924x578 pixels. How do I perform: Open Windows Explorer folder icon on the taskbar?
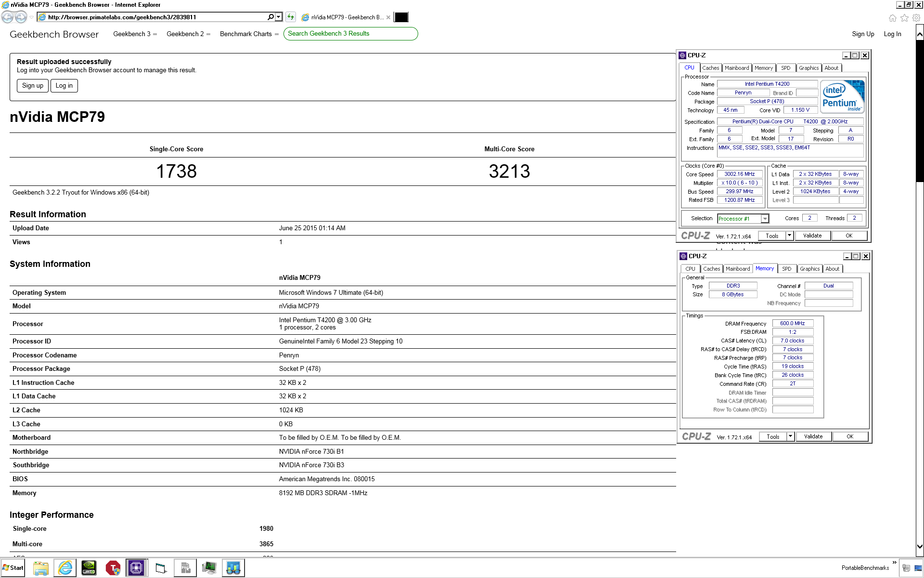point(41,568)
